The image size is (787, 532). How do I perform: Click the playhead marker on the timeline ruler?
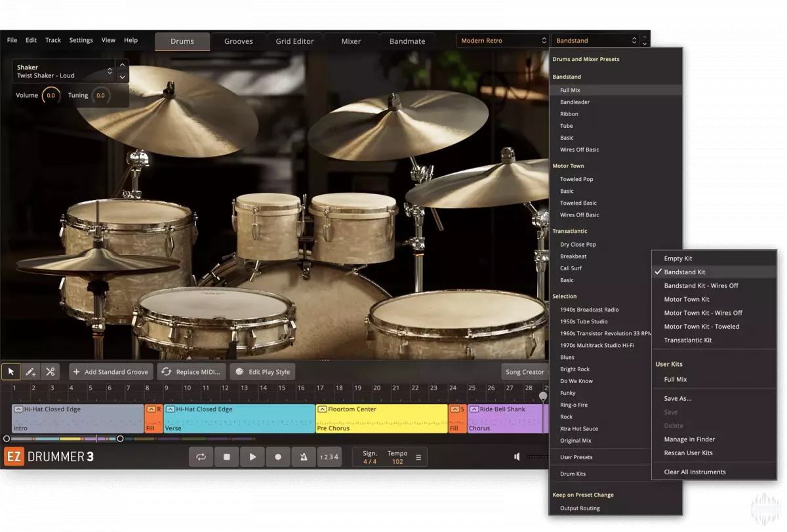click(x=543, y=396)
